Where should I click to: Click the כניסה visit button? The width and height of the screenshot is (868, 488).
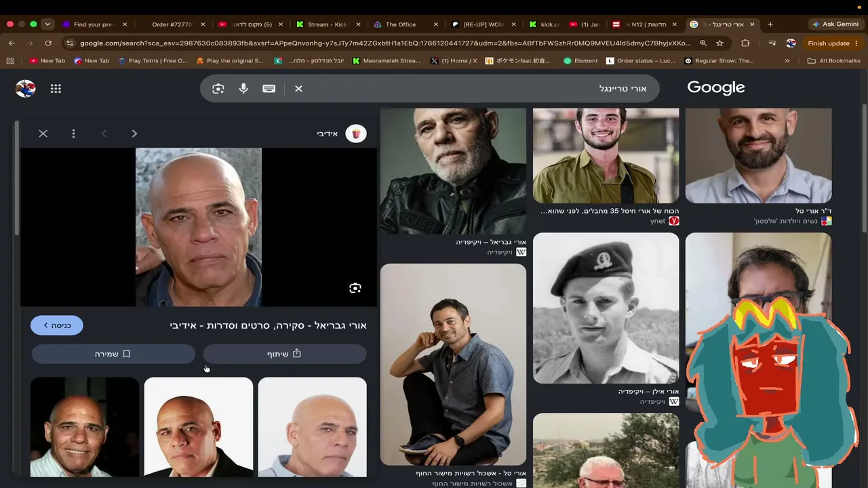pyautogui.click(x=57, y=325)
